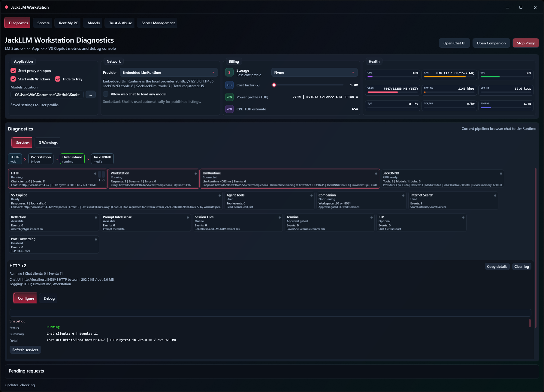Click the snapshot details small scrollbar

click(530, 323)
